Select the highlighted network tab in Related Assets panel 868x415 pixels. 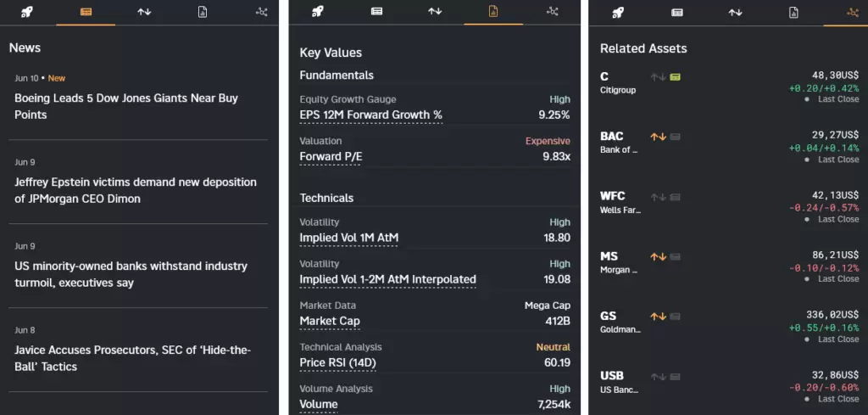click(x=853, y=12)
